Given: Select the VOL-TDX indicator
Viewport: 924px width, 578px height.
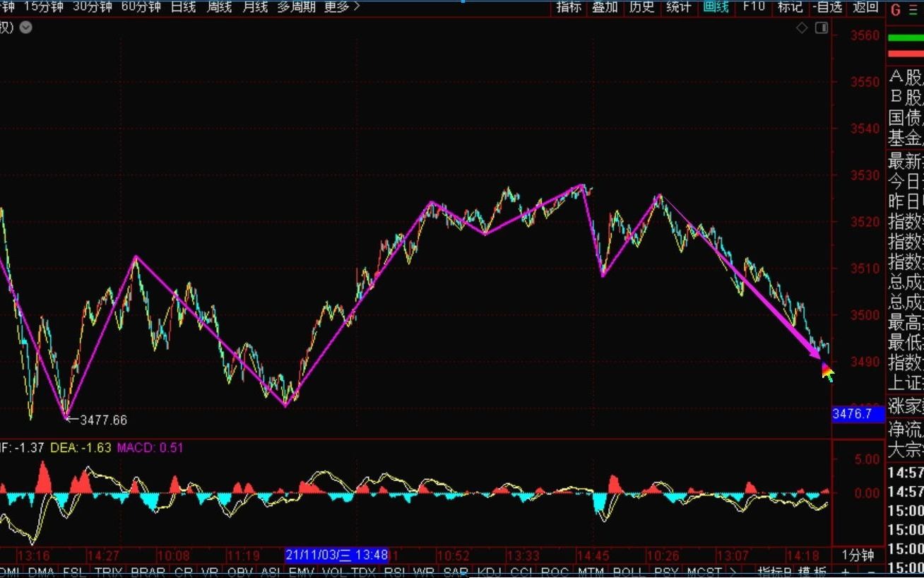Looking at the screenshot, I should (x=349, y=572).
